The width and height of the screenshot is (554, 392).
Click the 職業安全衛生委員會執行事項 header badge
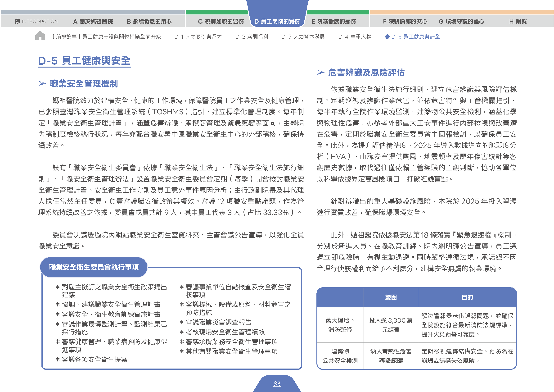point(94,267)
